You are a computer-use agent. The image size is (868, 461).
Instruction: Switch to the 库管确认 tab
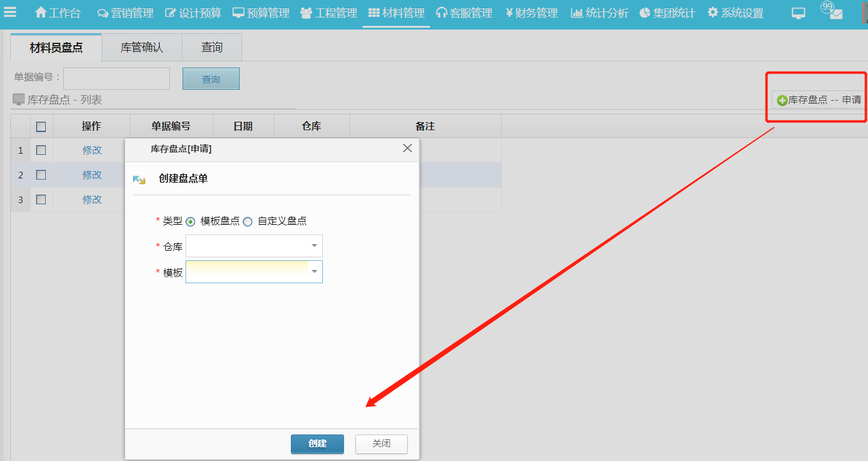[142, 46]
